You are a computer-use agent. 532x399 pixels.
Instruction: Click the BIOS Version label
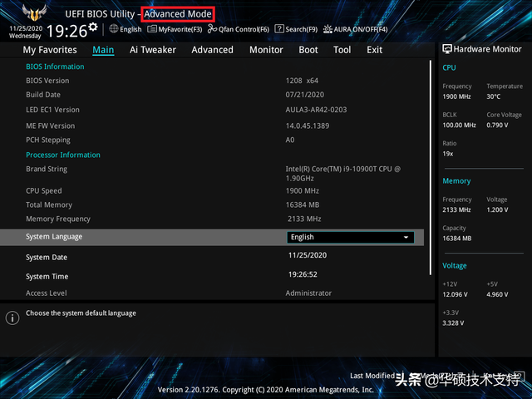pos(47,81)
